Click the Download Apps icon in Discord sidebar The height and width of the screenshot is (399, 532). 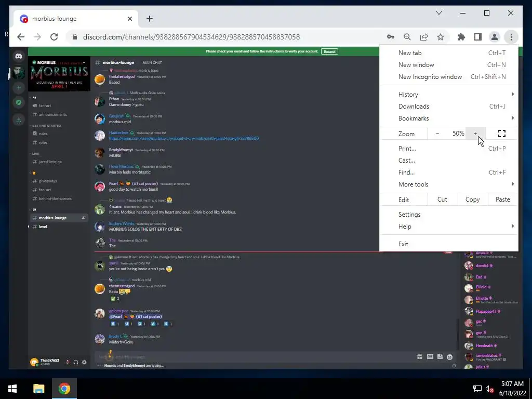coord(19,119)
